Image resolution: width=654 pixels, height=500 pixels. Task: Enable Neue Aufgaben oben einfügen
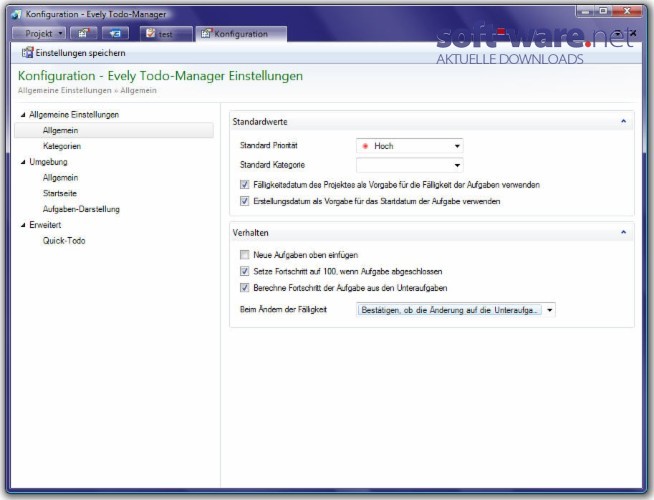[244, 255]
